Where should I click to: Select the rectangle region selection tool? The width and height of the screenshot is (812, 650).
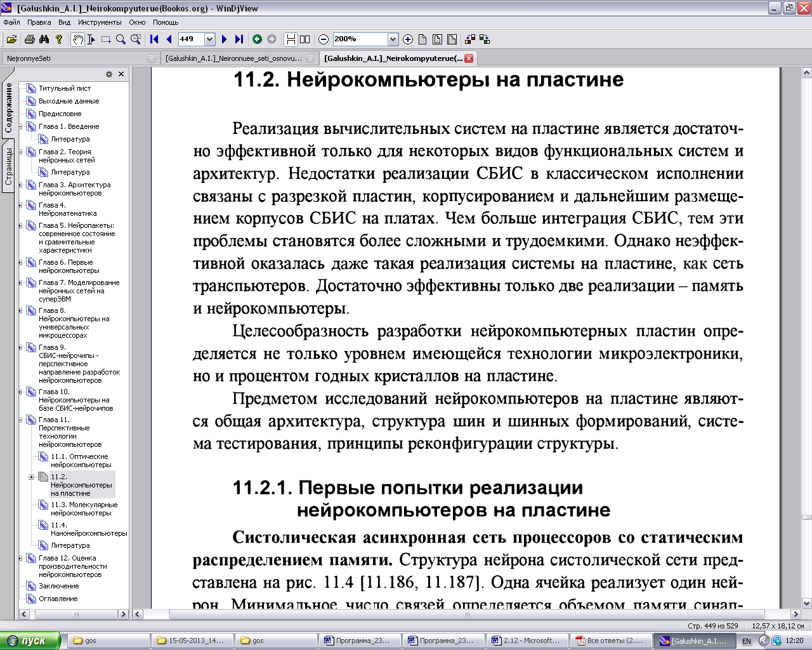(106, 39)
